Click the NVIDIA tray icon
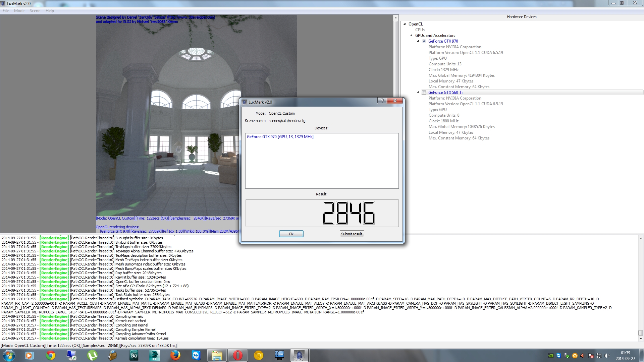 pyautogui.click(x=550, y=356)
